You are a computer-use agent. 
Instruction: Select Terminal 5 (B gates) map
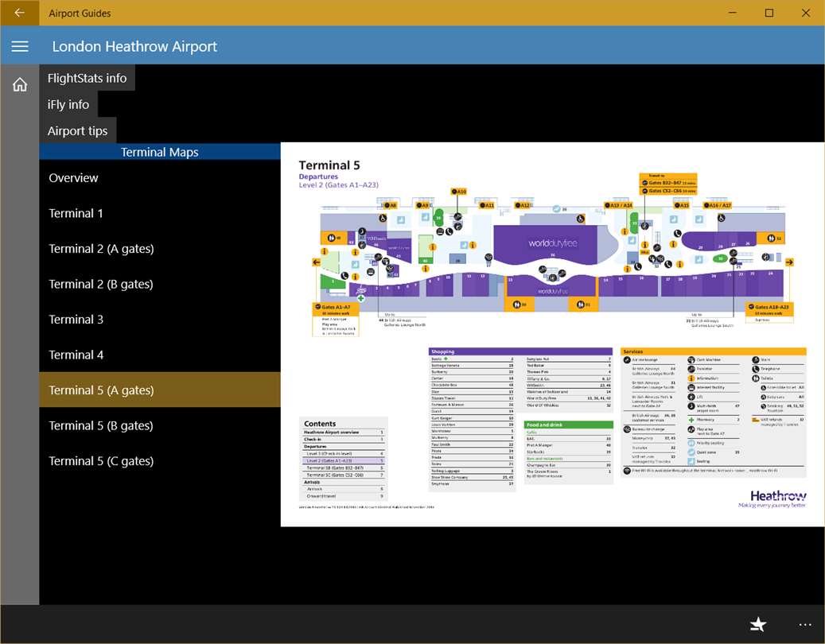[159, 425]
